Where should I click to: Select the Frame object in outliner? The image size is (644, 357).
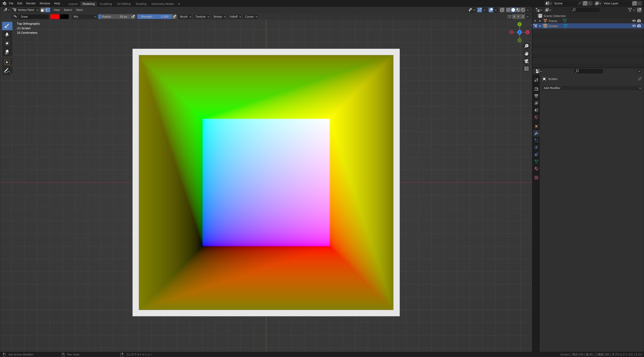tap(553, 21)
